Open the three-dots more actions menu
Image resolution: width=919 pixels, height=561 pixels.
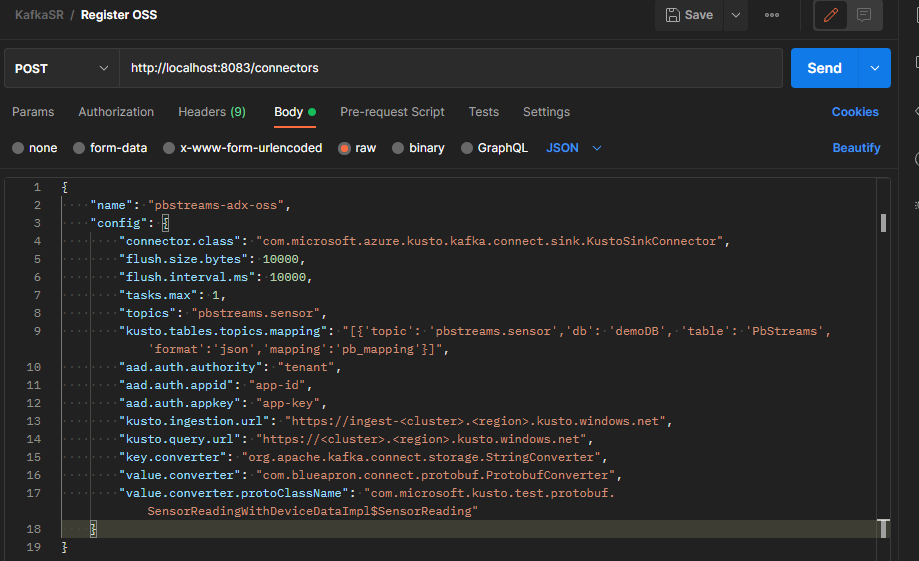tap(772, 15)
